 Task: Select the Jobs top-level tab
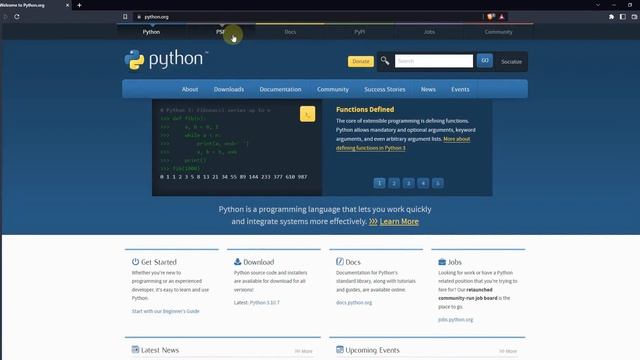[429, 32]
